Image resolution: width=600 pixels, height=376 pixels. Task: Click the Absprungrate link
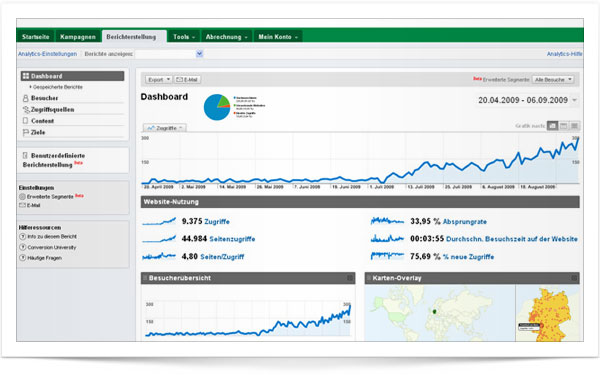[465, 221]
